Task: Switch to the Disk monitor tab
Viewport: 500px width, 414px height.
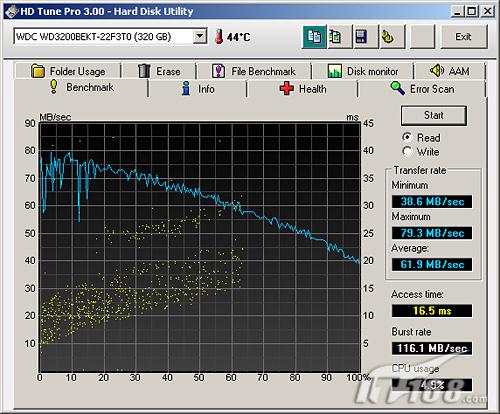Action: 363,71
